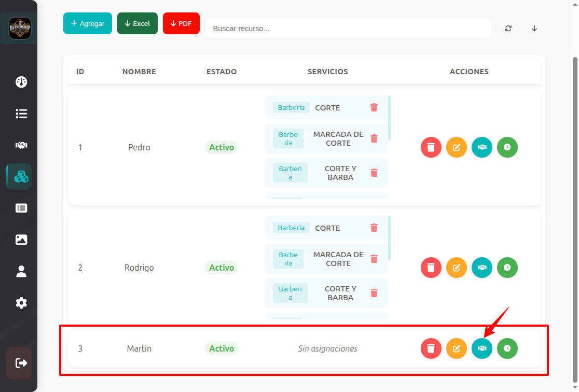This screenshot has height=392, width=579.
Task: Click the ACCIONES column header
Action: coord(469,72)
